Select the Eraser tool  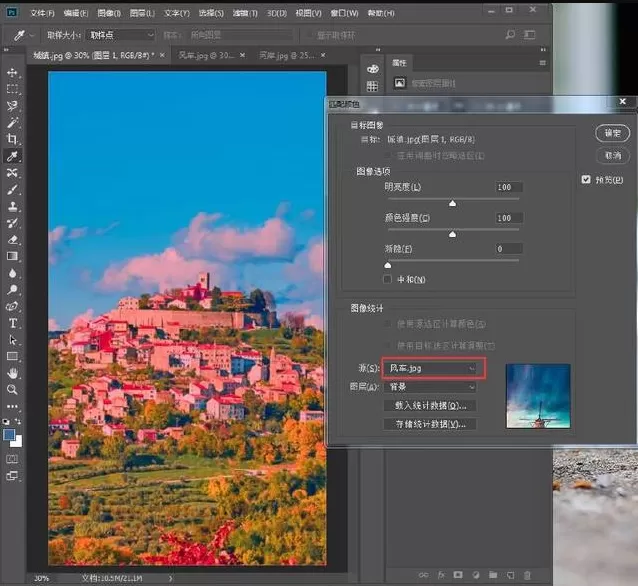tap(12, 239)
